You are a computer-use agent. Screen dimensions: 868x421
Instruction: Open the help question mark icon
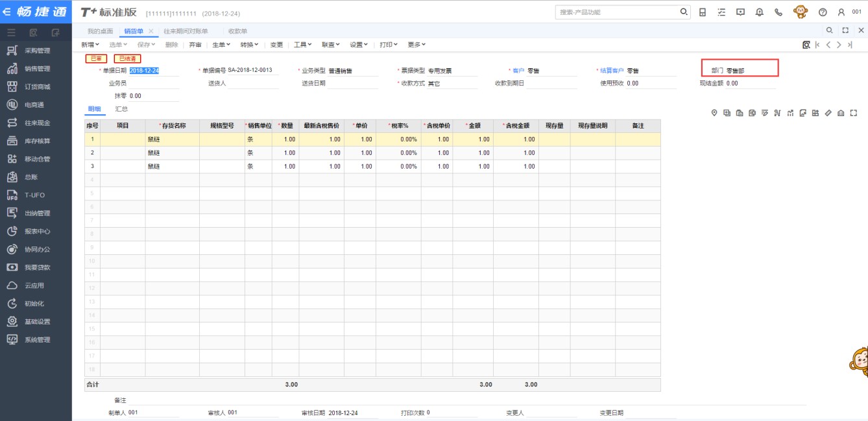click(823, 12)
